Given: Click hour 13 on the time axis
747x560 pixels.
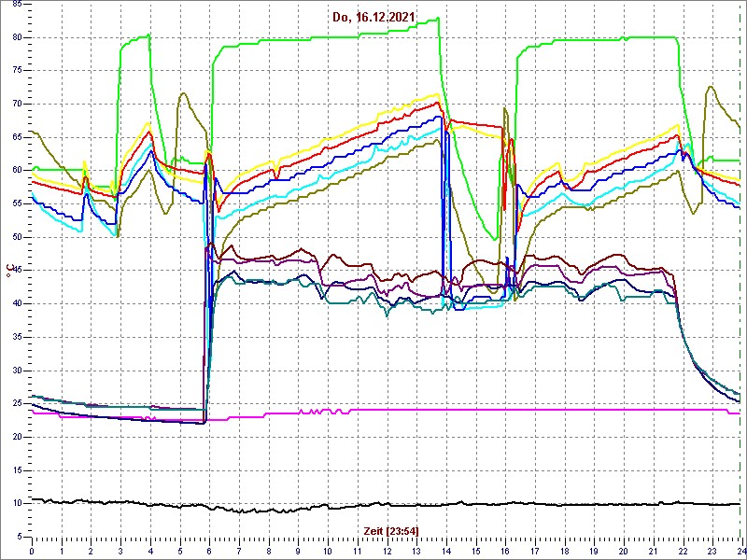Looking at the screenshot, I should pos(416,552).
